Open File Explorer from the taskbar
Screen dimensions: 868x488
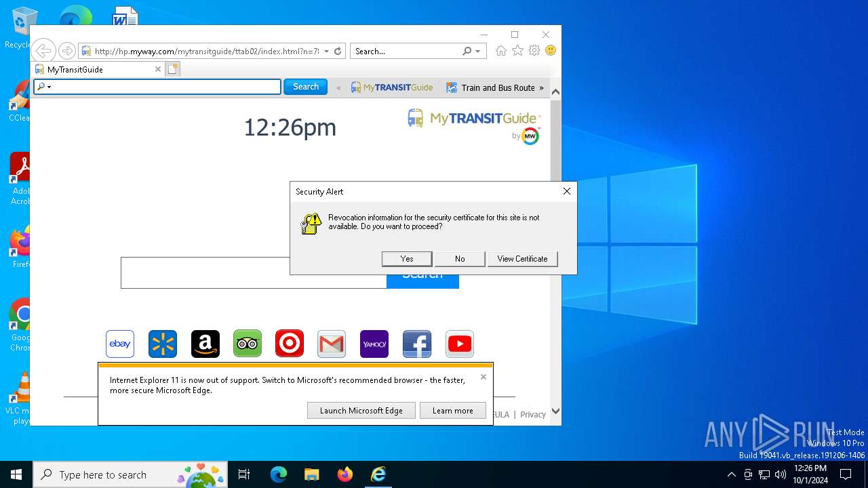tap(312, 474)
